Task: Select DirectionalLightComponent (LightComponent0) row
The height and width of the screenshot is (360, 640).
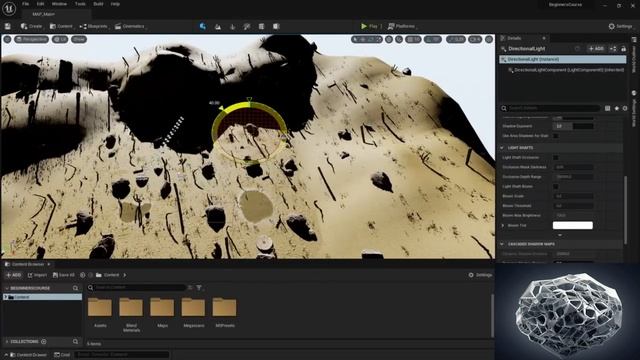Action: 565,70
